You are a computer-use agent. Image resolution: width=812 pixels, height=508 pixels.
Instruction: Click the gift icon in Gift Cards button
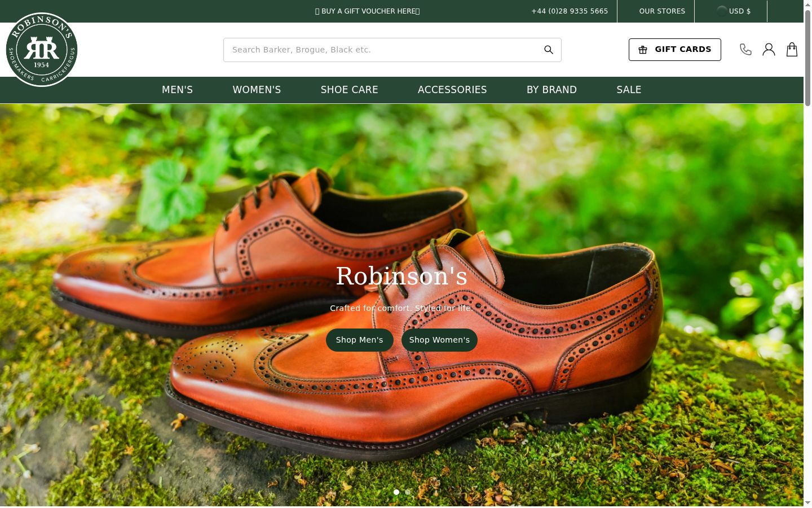pyautogui.click(x=643, y=50)
